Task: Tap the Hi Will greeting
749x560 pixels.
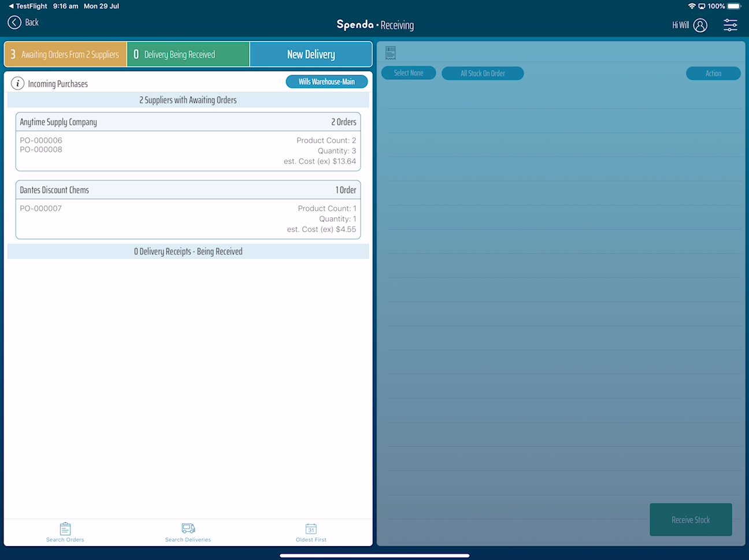Action: pyautogui.click(x=681, y=25)
